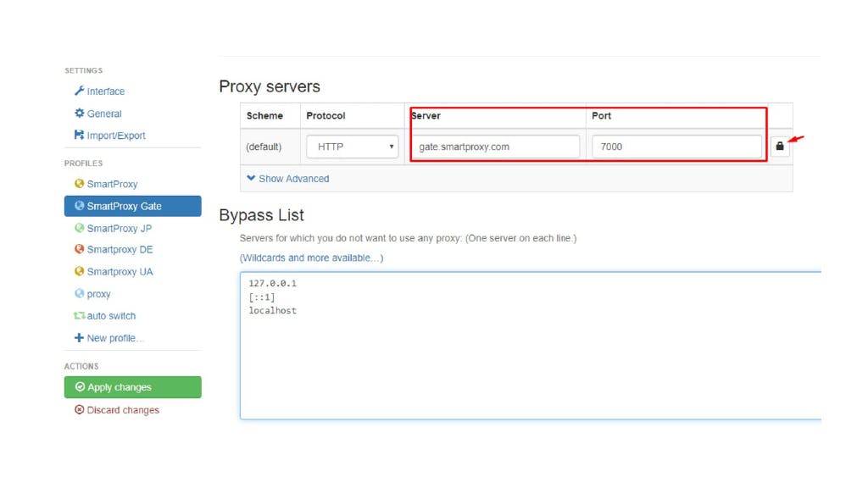Click the red globe icon of Smartproxy DE
The width and height of the screenshot is (868, 488).
click(79, 249)
